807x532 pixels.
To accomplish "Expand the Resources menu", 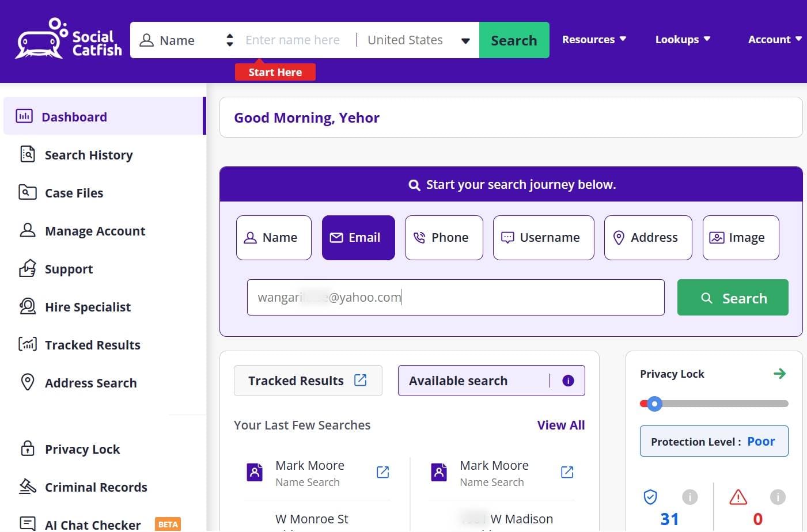I will coord(594,39).
